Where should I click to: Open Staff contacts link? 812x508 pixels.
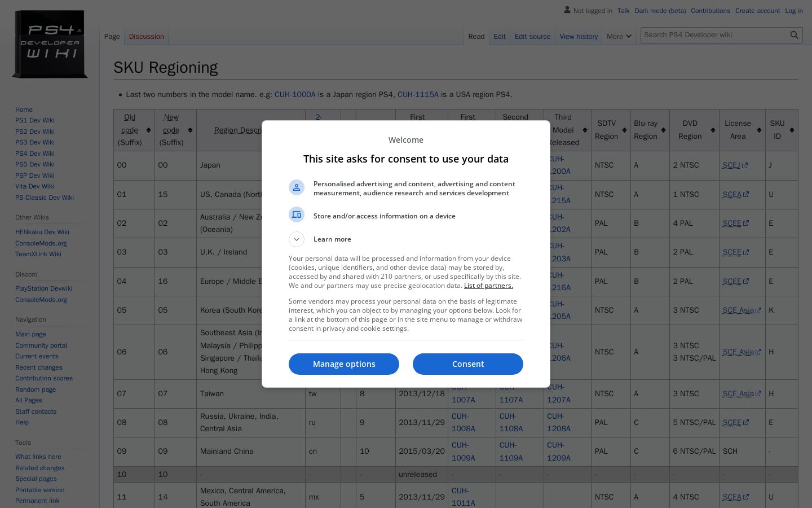coord(36,411)
